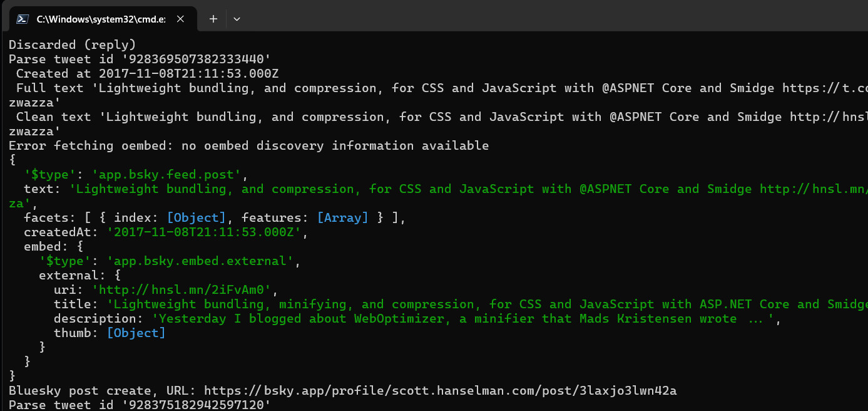Open the bsky.app post URL
This screenshot has height=411, width=868.
(x=441, y=391)
